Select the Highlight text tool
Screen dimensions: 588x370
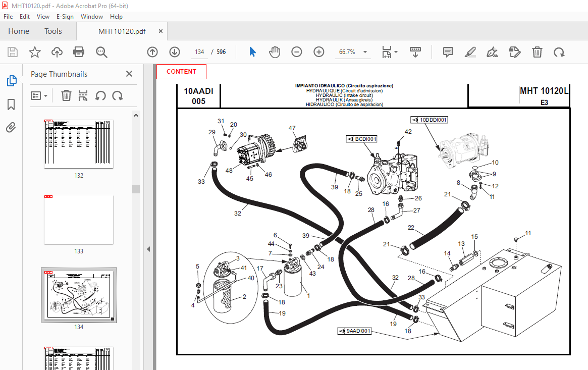[x=470, y=51]
